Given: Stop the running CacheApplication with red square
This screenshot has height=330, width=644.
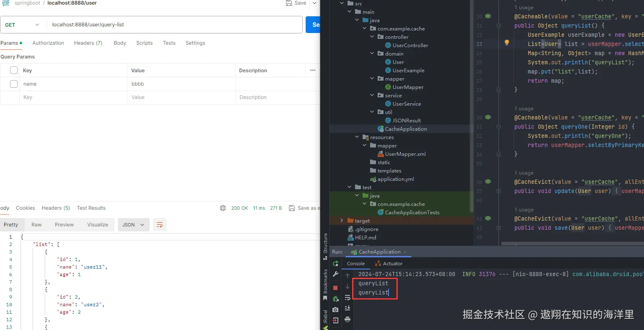Looking at the screenshot, I should coord(335,288).
